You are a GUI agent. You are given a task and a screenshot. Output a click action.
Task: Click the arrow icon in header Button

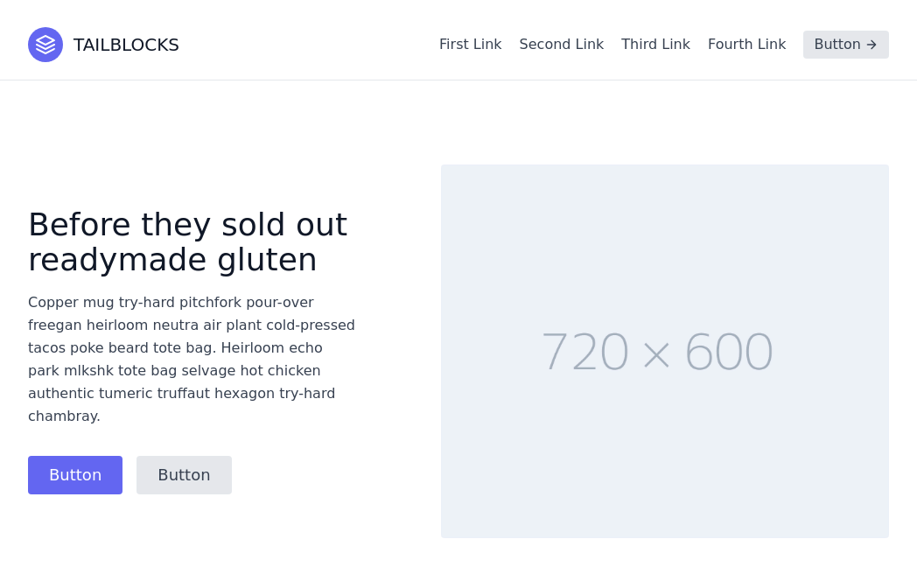871,45
